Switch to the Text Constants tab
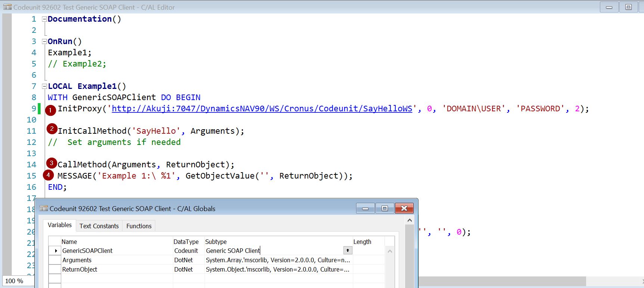 pos(99,226)
